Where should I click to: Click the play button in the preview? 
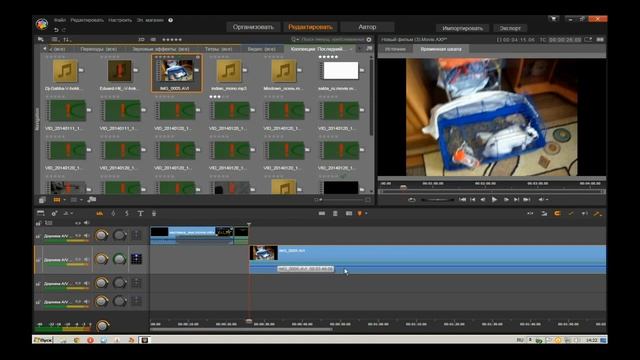coord(494,200)
